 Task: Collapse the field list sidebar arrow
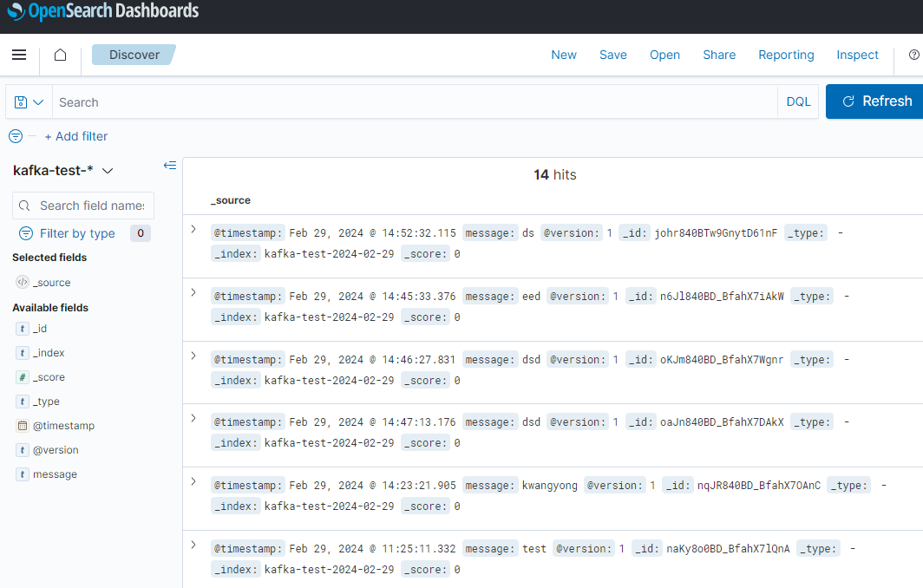pos(170,165)
